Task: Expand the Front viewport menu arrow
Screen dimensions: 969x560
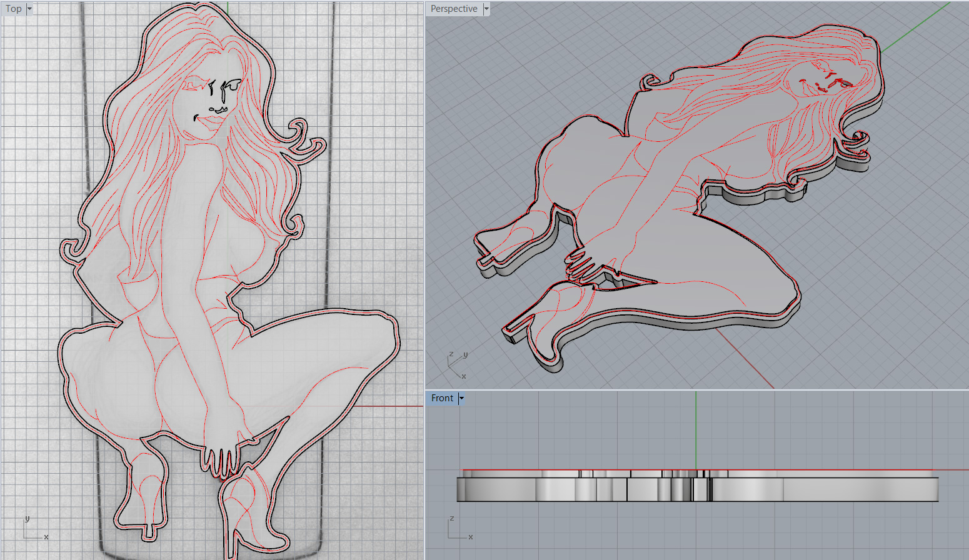Action: tap(461, 398)
